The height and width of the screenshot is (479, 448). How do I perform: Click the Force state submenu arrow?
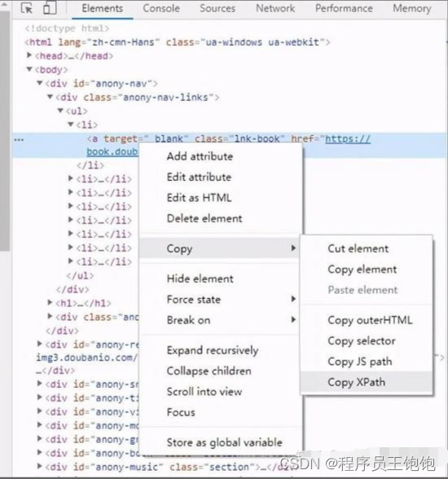point(293,299)
